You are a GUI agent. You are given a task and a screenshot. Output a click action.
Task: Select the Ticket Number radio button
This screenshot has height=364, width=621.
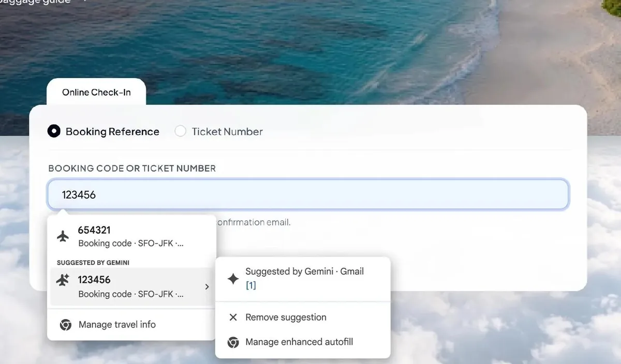[180, 131]
